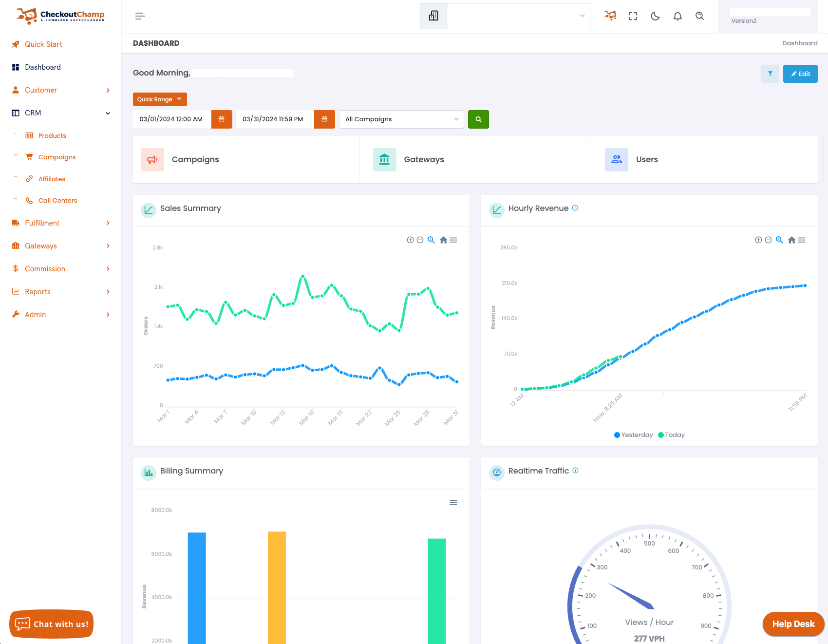Expand the All Campaigns dropdown
Image resolution: width=828 pixels, height=644 pixels.
401,119
